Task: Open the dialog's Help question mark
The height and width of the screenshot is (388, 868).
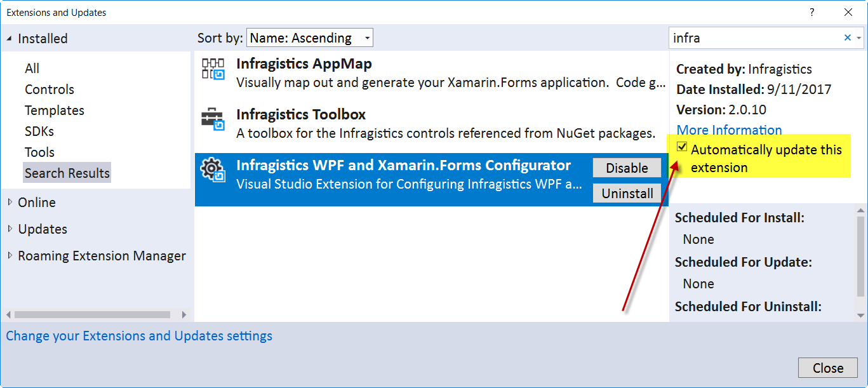Action: click(811, 13)
